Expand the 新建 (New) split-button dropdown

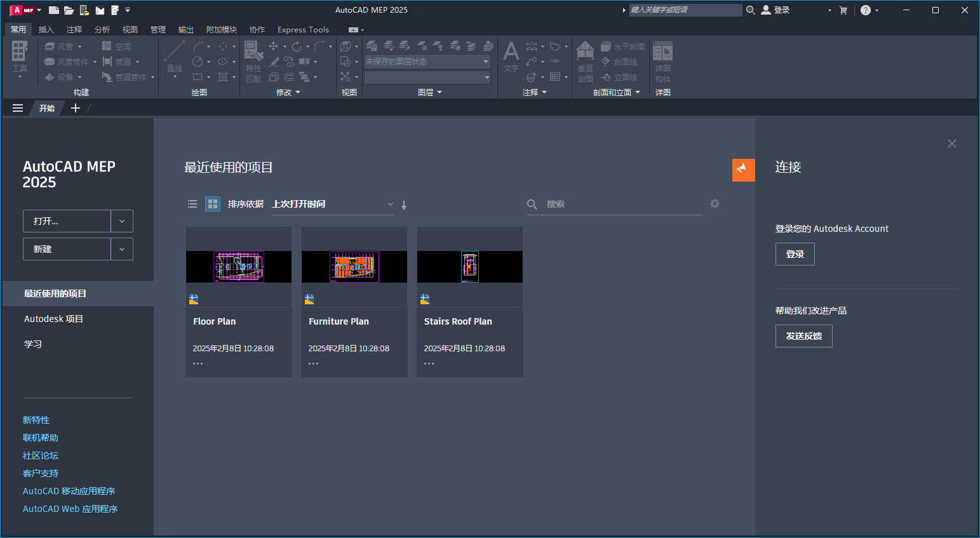click(x=121, y=248)
